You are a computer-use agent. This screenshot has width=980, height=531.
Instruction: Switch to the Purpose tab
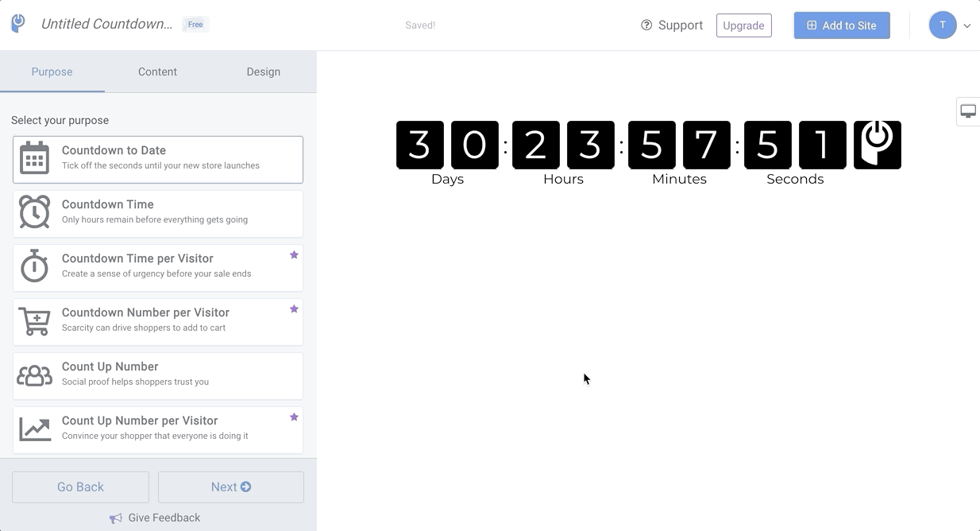coord(52,72)
